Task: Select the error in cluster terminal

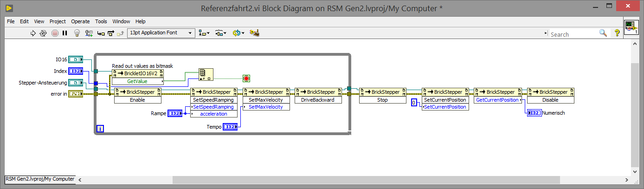Action: (x=76, y=94)
